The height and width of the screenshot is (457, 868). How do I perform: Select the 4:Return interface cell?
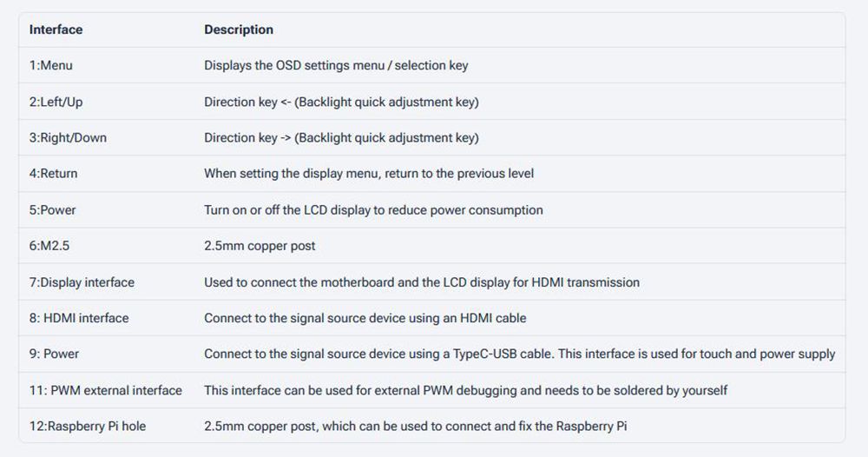[53, 174]
